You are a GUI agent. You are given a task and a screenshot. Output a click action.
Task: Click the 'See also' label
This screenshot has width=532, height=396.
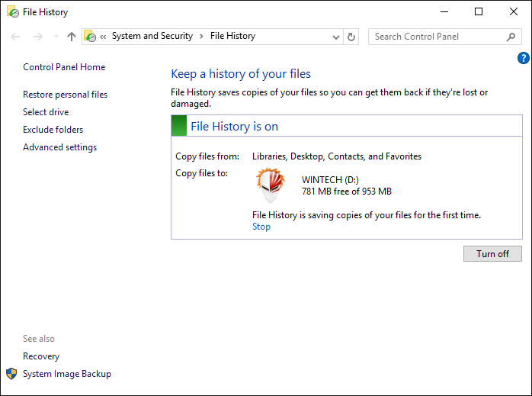pyautogui.click(x=39, y=339)
